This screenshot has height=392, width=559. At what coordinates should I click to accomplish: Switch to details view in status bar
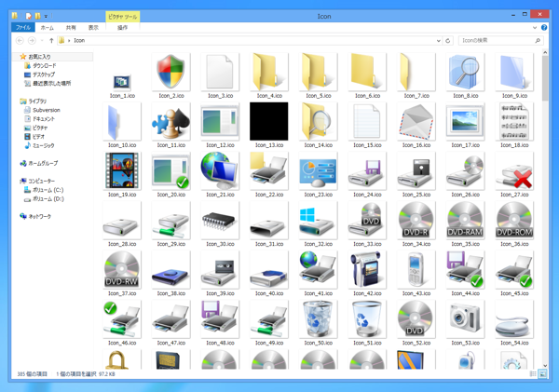click(533, 373)
